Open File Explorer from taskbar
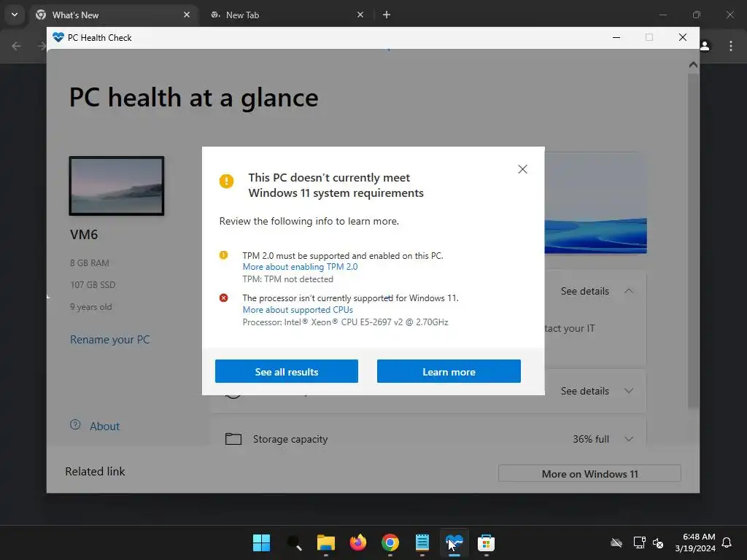This screenshot has width=747, height=560. point(326,542)
